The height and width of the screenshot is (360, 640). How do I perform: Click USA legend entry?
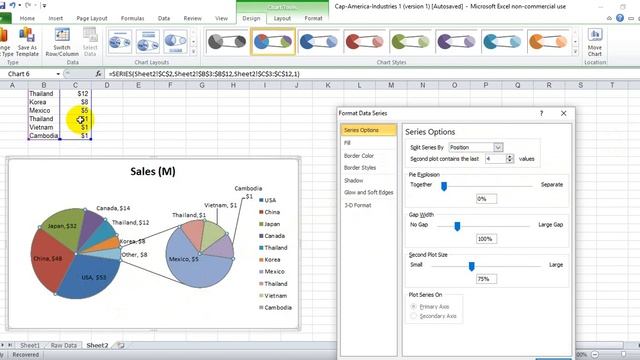tap(268, 200)
